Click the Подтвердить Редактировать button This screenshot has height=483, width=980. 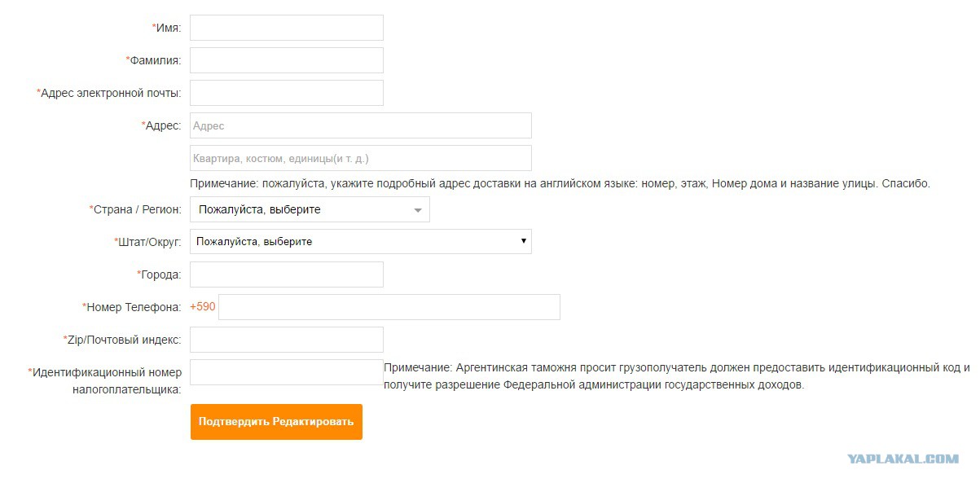coord(276,422)
